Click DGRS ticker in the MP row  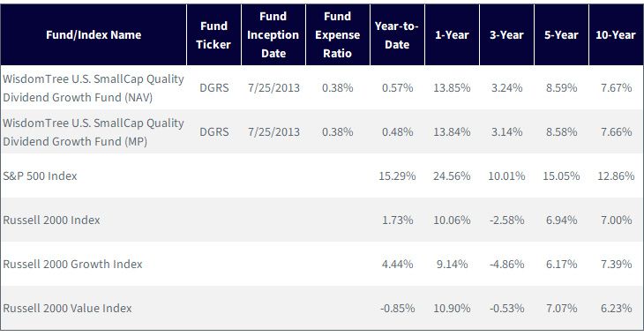click(214, 132)
